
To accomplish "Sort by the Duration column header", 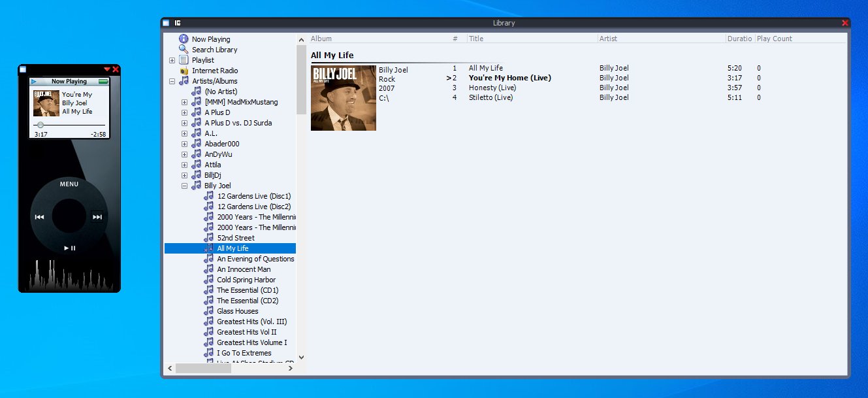I will (x=740, y=39).
